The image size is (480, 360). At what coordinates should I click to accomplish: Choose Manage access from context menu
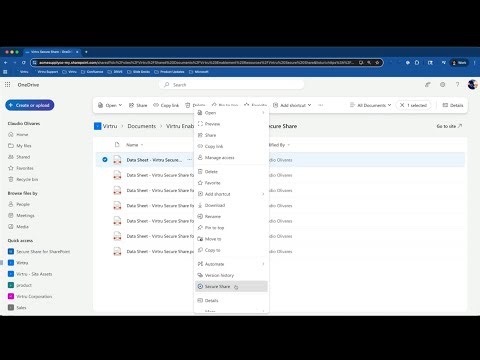(x=231, y=157)
